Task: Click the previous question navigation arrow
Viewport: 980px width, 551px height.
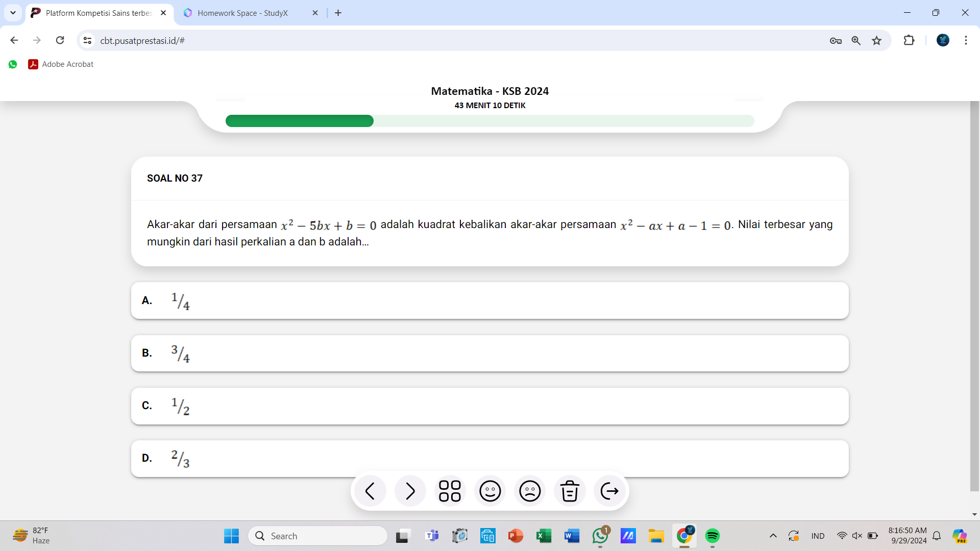Action: 370,491
